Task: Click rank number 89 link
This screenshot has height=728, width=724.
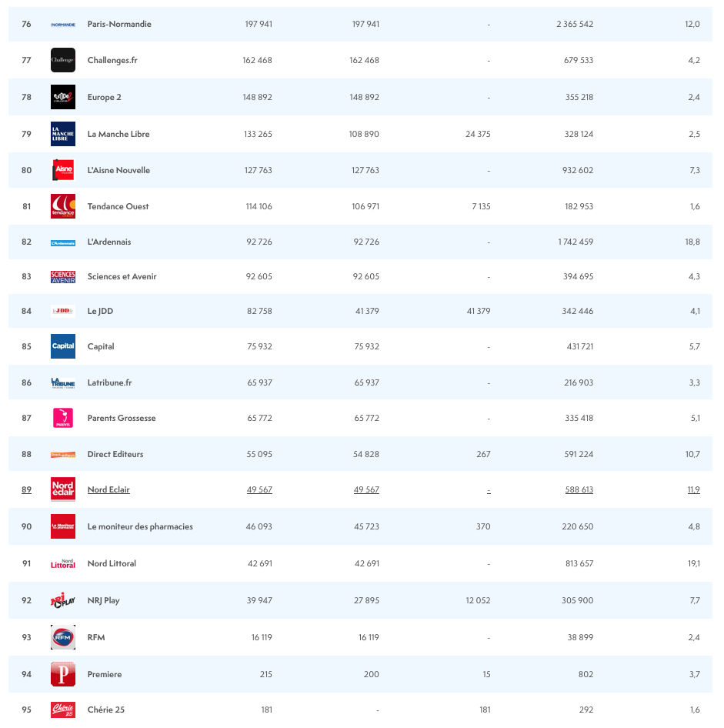Action: coord(27,489)
